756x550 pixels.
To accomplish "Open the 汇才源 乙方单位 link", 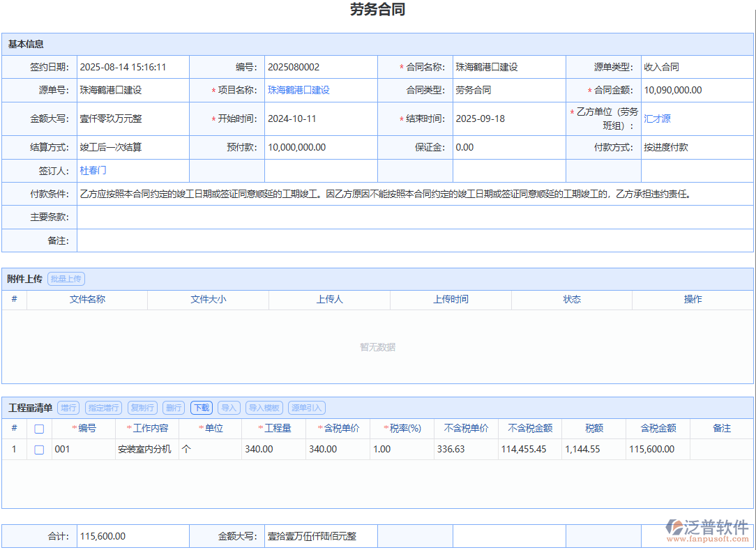I will click(656, 119).
